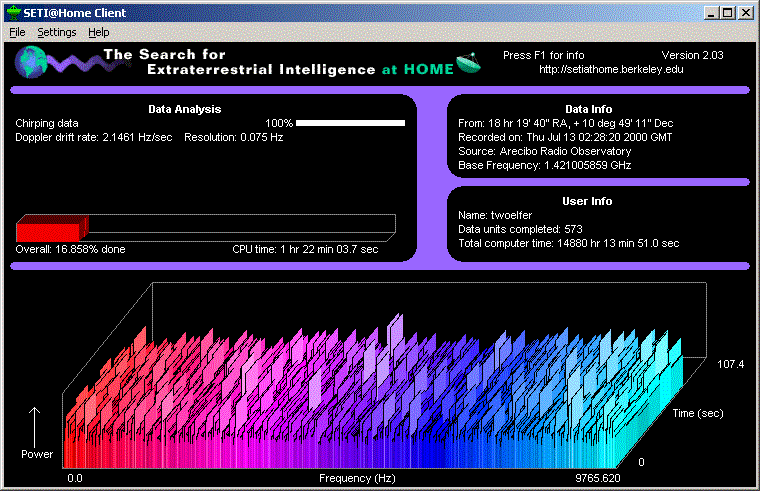Image resolution: width=760 pixels, height=491 pixels.
Task: Click the '0.0' frequency axis value
Action: (75, 478)
